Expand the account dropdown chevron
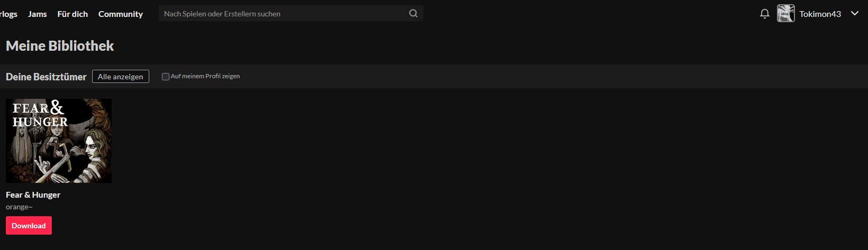868x250 pixels. tap(854, 13)
